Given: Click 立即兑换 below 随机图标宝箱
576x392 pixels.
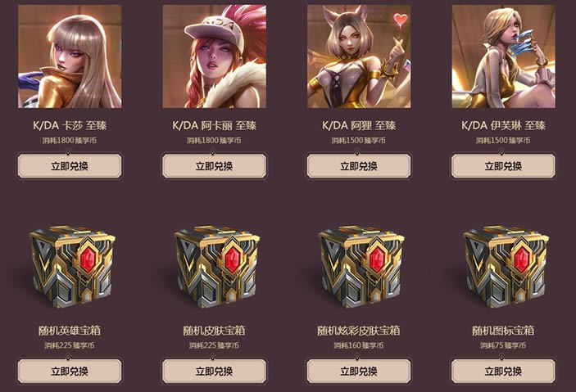Looking at the screenshot, I should (503, 371).
